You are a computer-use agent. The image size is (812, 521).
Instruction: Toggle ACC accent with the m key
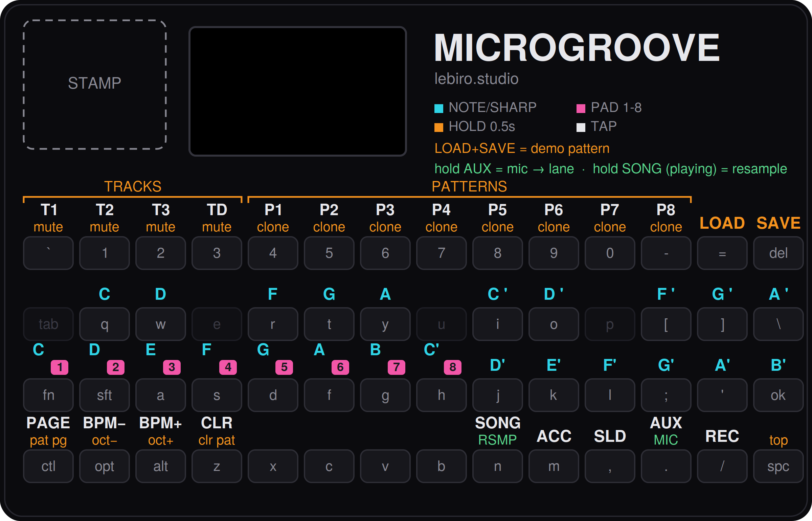click(554, 466)
